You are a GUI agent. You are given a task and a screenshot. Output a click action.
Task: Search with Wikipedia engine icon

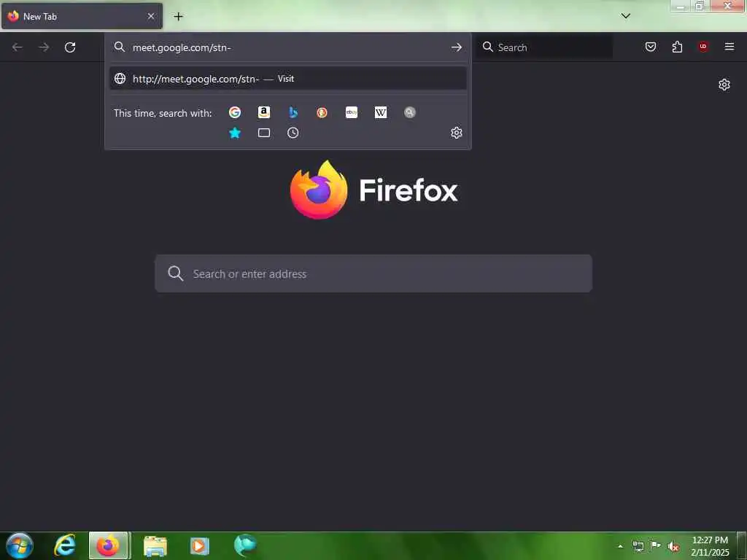pos(381,112)
